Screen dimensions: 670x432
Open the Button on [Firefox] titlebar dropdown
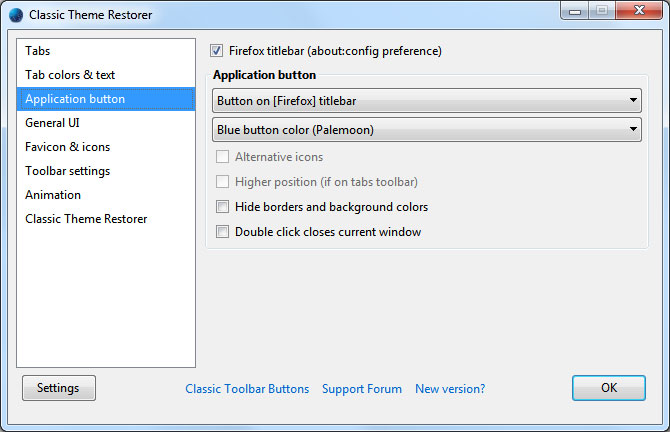427,101
